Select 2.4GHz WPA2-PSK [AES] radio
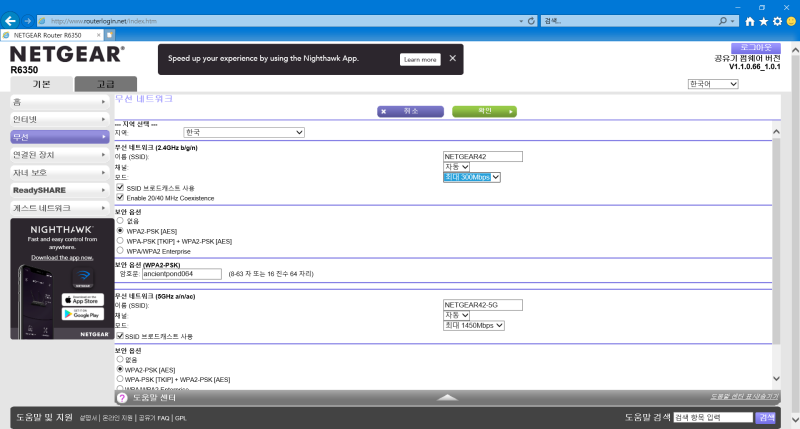This screenshot has width=800, height=429. [120, 231]
